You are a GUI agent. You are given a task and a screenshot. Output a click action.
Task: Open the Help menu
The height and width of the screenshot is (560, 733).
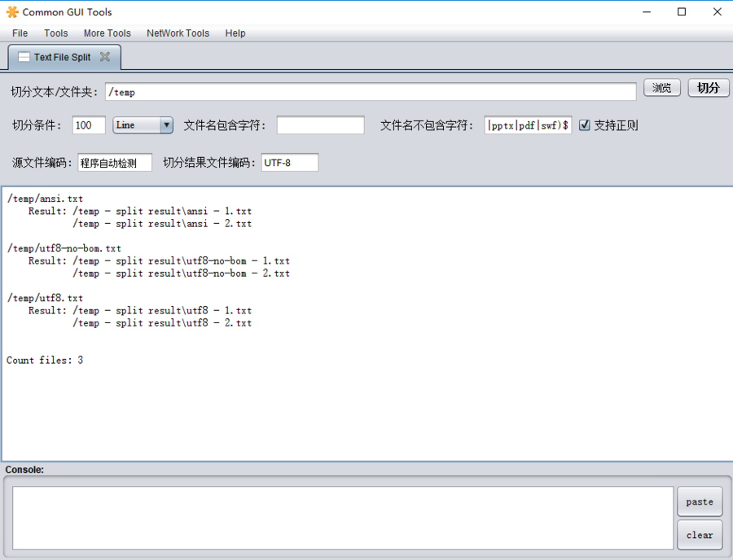[x=235, y=33]
